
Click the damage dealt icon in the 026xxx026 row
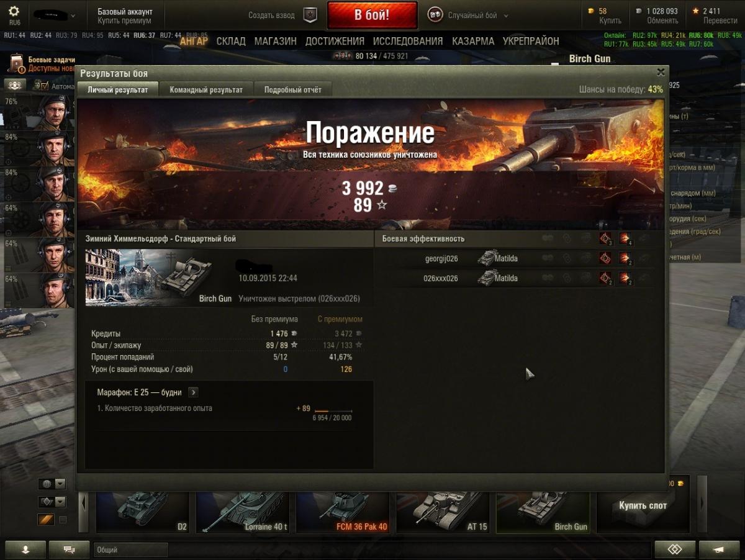[x=625, y=278]
